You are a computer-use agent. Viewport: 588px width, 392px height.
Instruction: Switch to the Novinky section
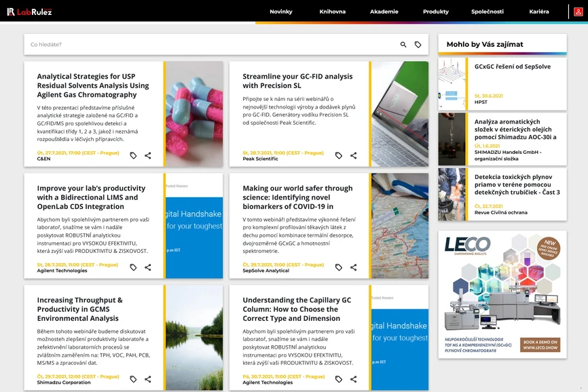point(282,11)
